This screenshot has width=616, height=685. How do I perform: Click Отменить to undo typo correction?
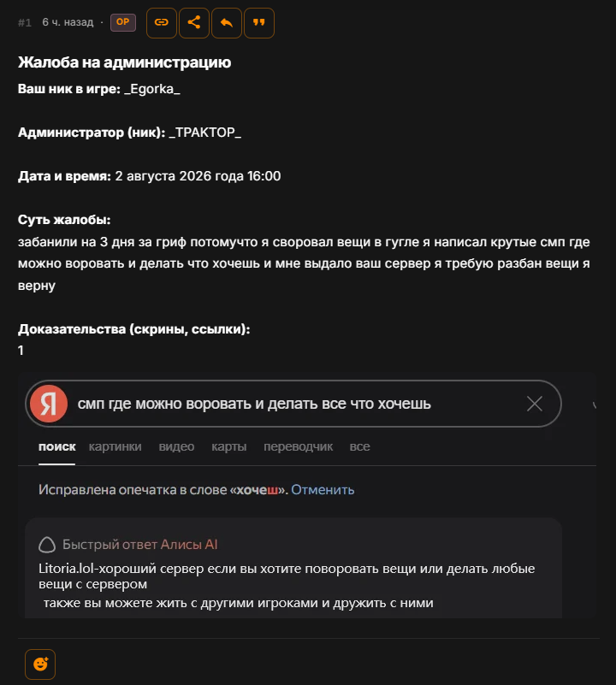click(323, 490)
